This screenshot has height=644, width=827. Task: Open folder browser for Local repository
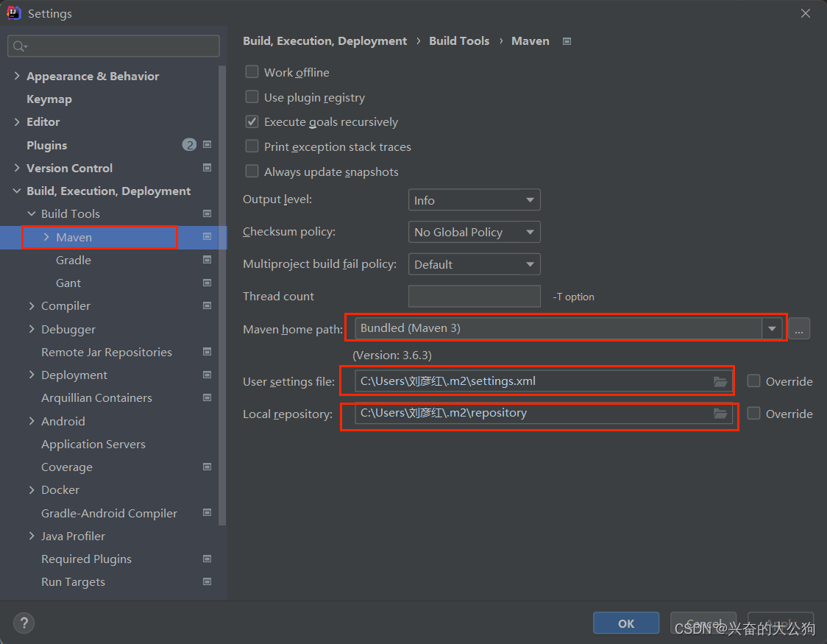click(720, 414)
